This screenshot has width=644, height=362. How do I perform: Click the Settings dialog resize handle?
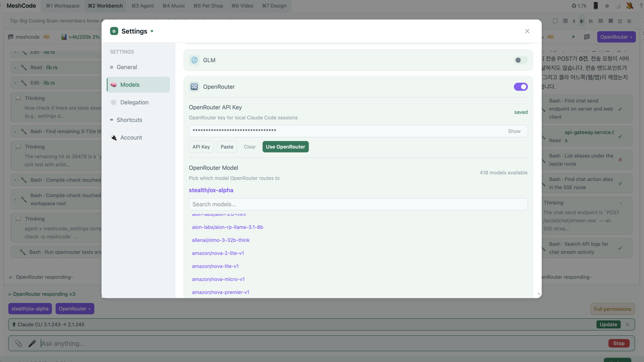(539, 294)
